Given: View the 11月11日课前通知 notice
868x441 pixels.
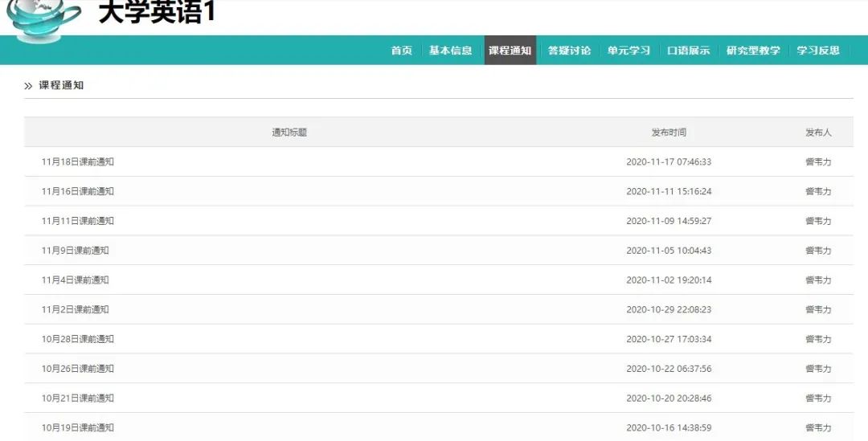Looking at the screenshot, I should point(78,221).
